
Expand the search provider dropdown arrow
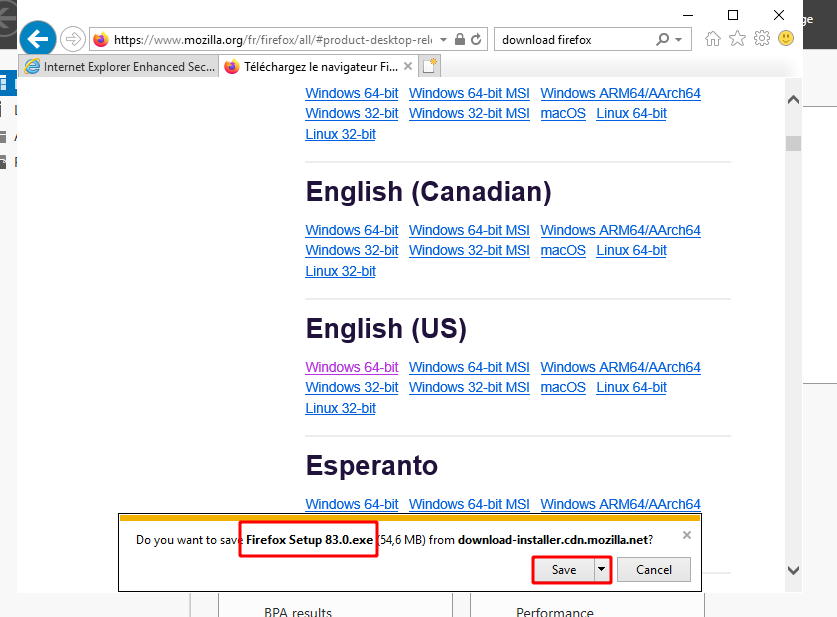pos(678,39)
